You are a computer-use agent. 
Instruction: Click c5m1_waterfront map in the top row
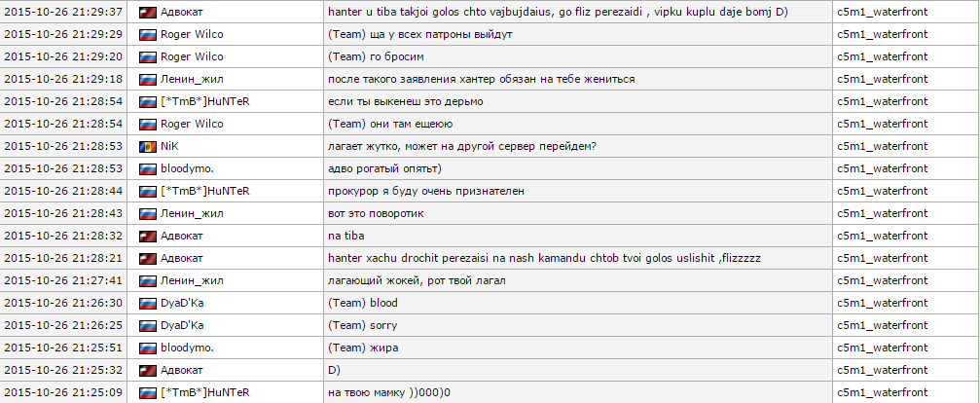point(883,12)
